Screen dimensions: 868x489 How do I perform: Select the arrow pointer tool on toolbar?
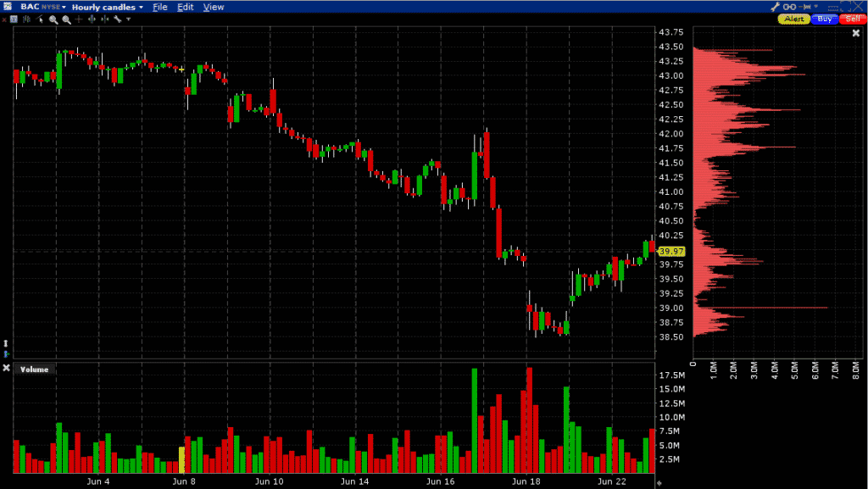click(40, 18)
